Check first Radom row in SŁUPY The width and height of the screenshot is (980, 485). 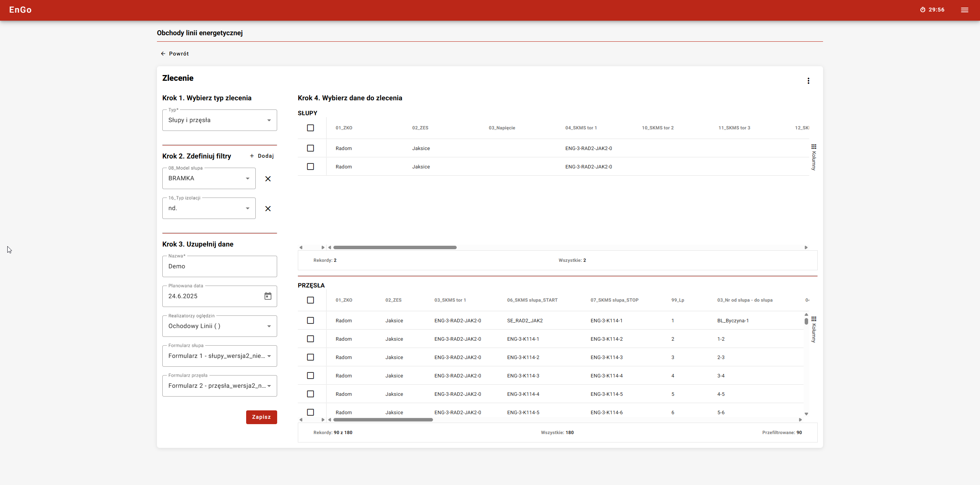pyautogui.click(x=310, y=148)
